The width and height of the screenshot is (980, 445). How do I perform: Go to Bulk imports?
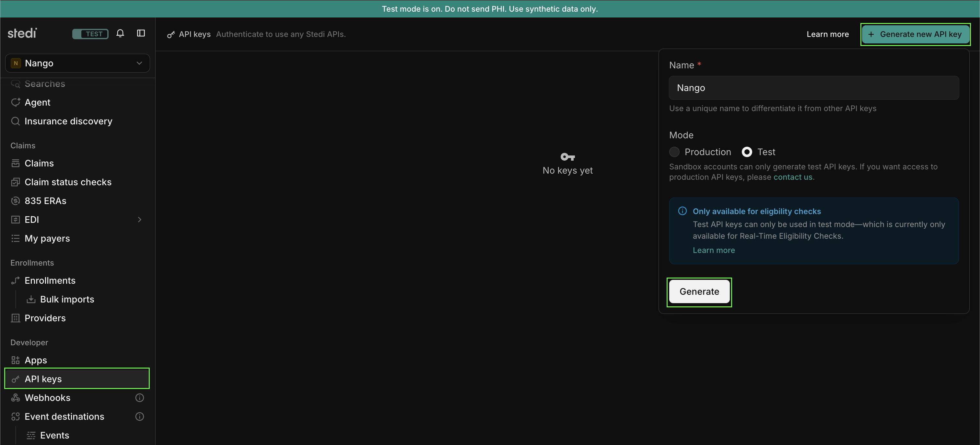tap(67, 299)
